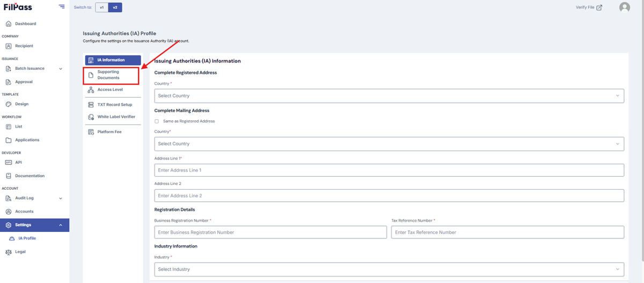Click the Access Level hierarchy icon
The height and width of the screenshot is (283, 644).
click(91, 90)
